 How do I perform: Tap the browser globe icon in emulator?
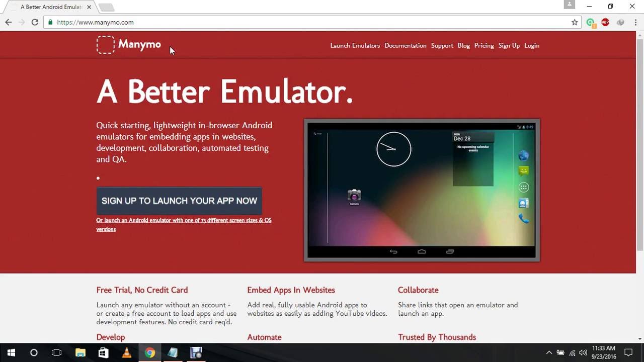pos(524,156)
